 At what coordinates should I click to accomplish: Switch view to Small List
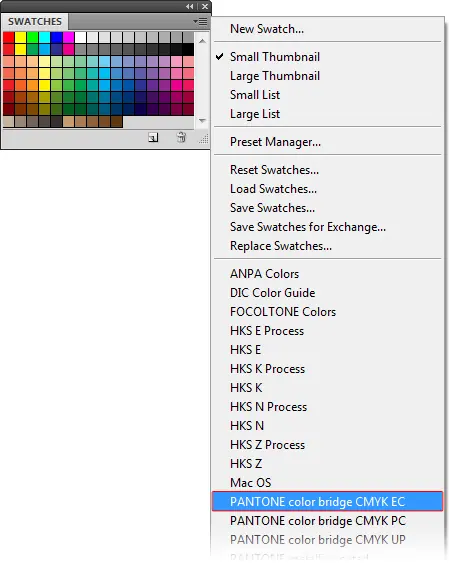pyautogui.click(x=255, y=95)
